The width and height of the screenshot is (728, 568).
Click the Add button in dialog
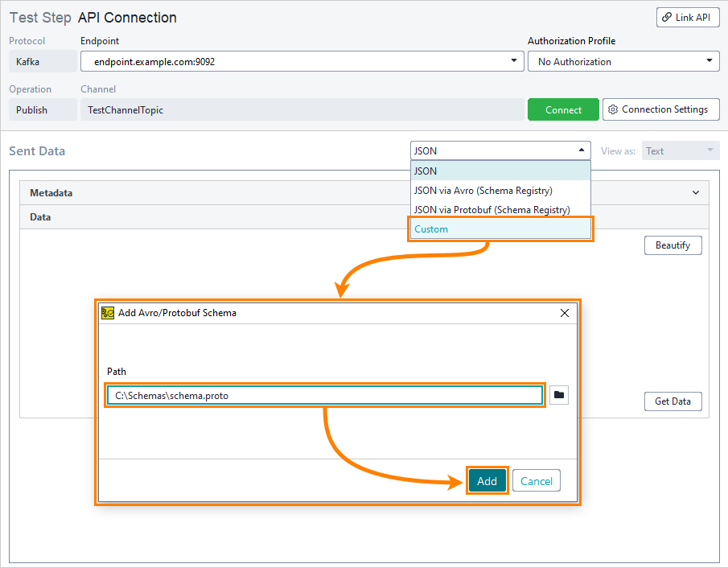click(487, 481)
